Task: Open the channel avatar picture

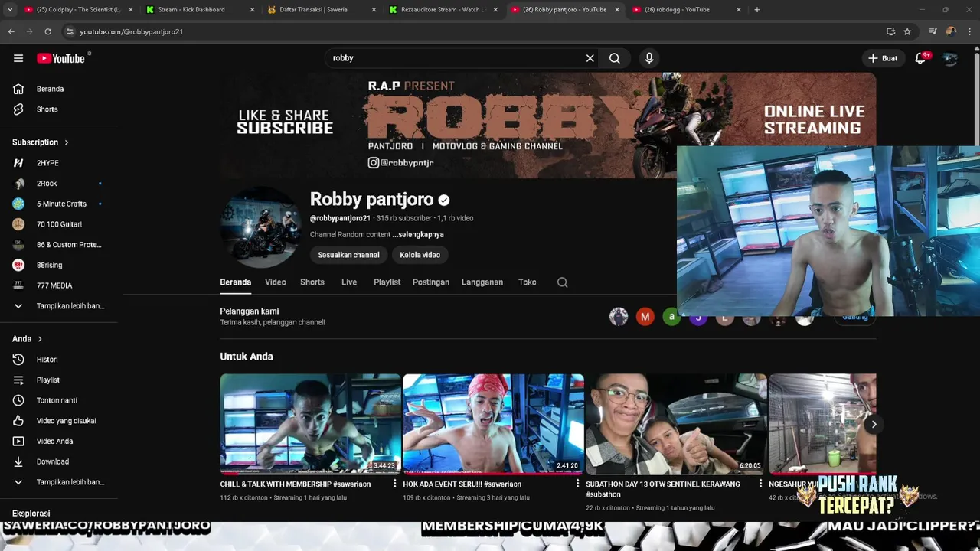Action: coord(260,227)
